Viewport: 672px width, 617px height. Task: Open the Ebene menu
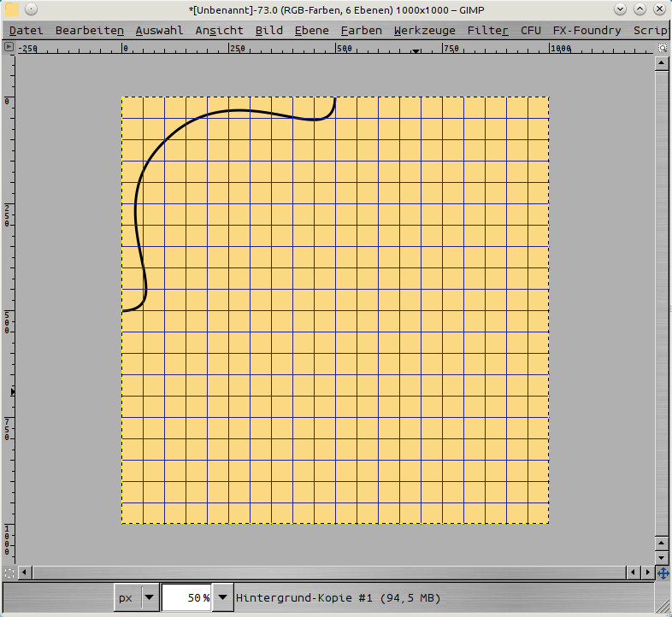tap(311, 30)
